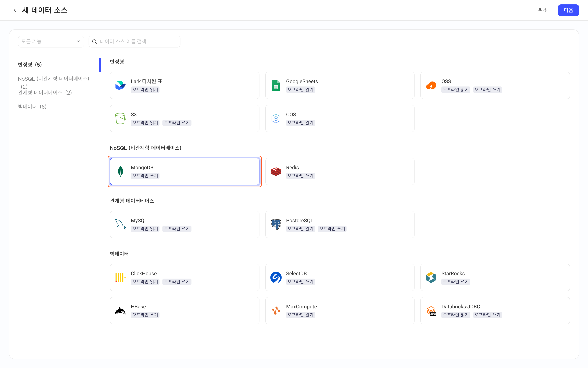This screenshot has width=588, height=368.
Task: Click the blue COS hexagon icon
Action: click(276, 118)
